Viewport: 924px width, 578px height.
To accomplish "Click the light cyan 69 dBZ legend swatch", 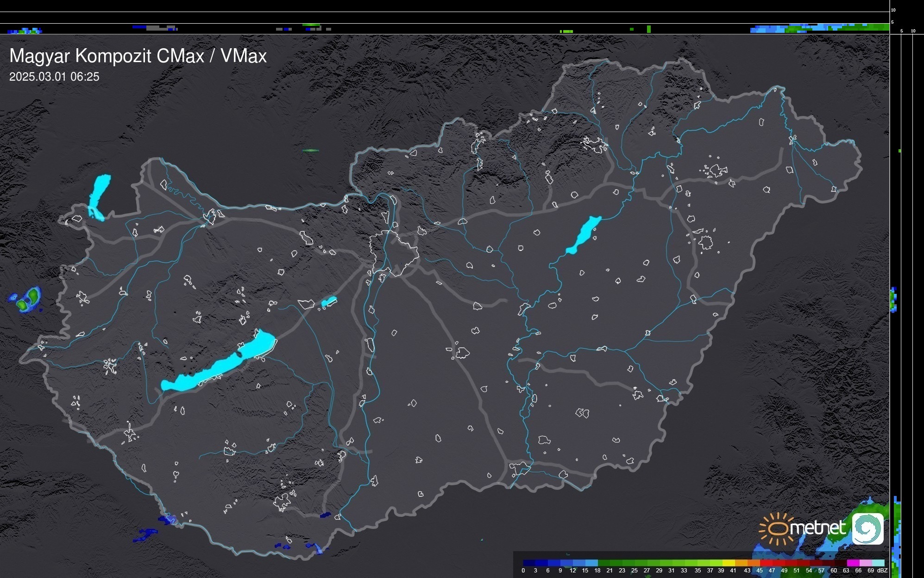I will [878, 563].
